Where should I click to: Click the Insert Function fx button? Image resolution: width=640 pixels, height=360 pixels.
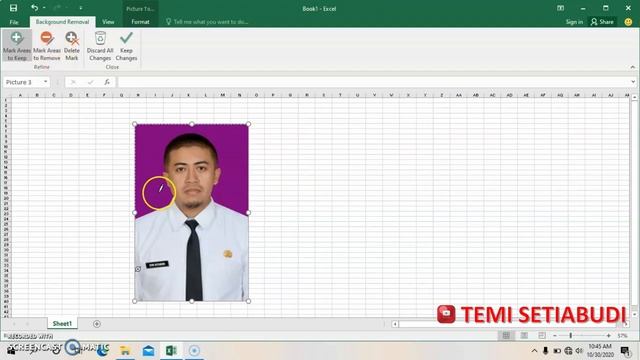coord(107,82)
